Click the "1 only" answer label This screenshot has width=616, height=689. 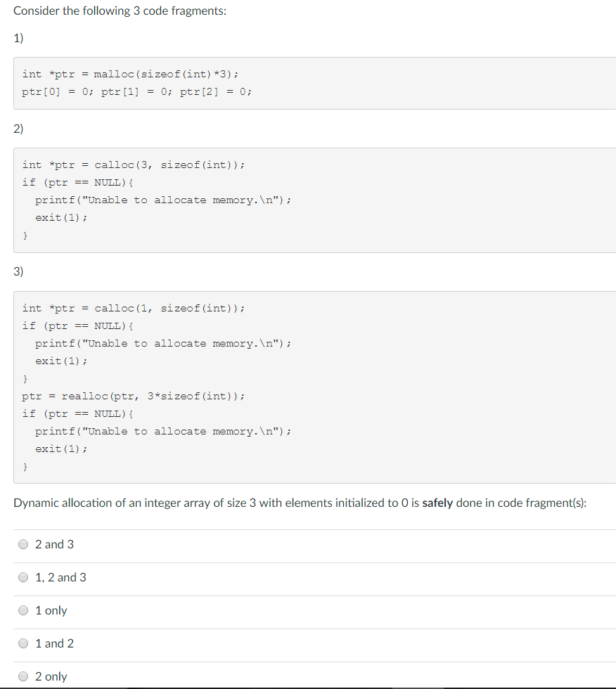coord(51,610)
